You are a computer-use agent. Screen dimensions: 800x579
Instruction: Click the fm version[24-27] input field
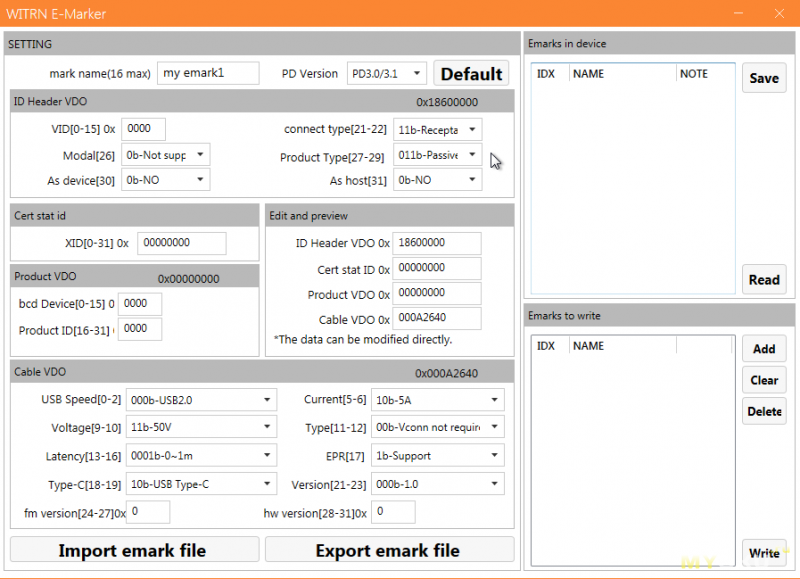click(148, 512)
